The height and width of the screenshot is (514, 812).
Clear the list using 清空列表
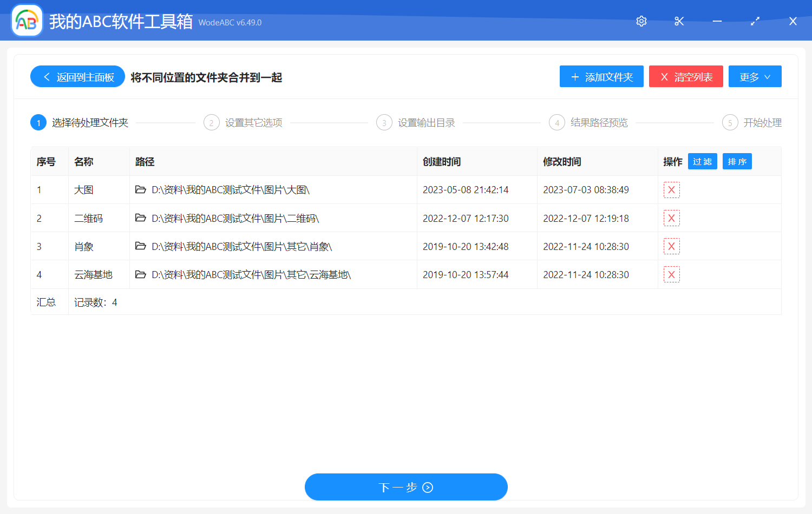point(686,76)
